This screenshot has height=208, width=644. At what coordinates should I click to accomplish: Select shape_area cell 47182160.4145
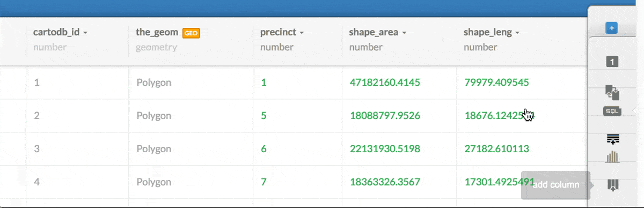click(x=385, y=83)
